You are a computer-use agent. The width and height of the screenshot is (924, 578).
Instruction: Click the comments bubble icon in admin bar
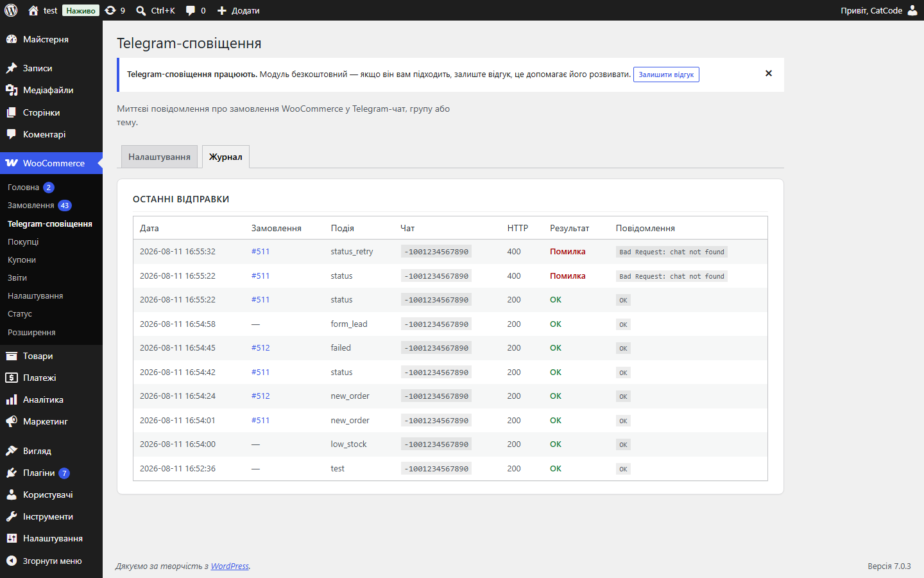point(191,10)
